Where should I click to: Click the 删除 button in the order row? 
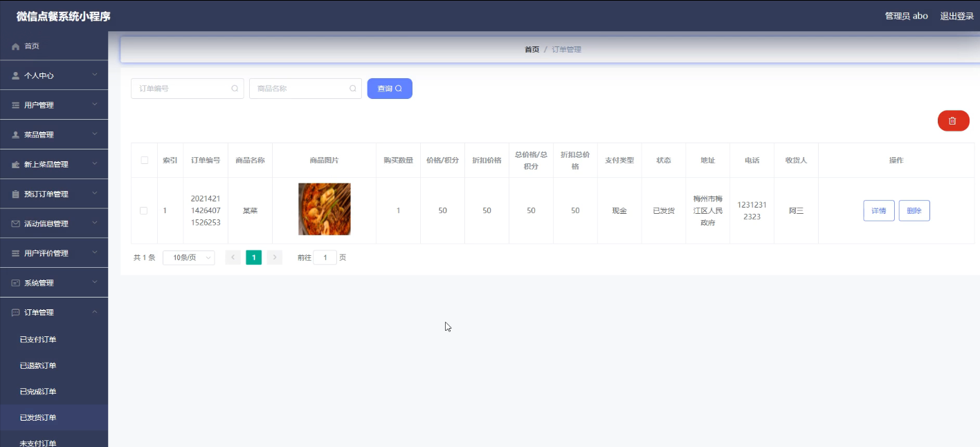pyautogui.click(x=914, y=210)
